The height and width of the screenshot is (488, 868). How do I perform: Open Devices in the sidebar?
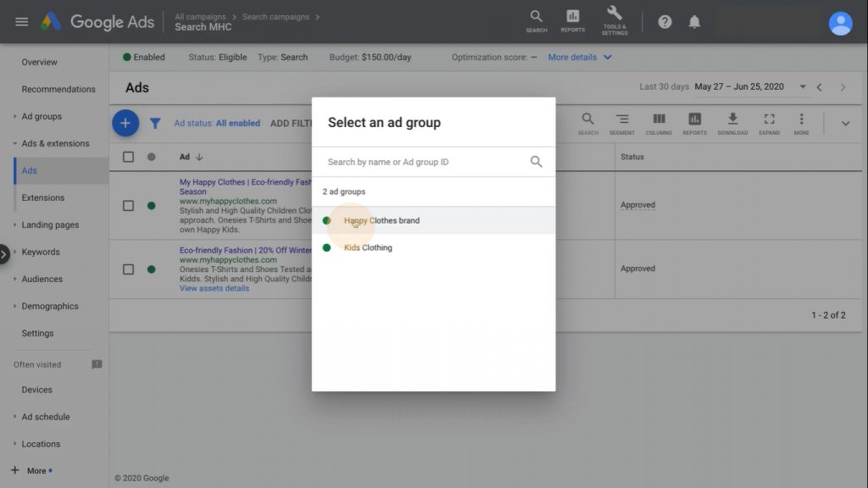click(x=36, y=390)
